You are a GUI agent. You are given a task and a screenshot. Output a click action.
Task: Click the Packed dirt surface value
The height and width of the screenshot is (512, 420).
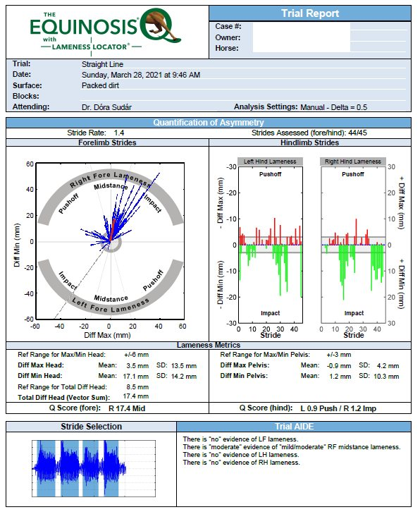coord(100,85)
